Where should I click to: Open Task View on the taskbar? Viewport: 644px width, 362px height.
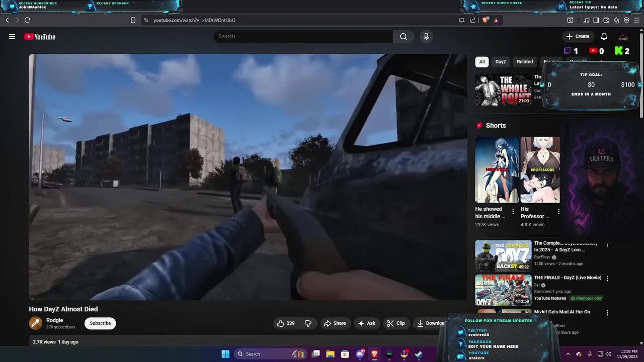(315, 354)
